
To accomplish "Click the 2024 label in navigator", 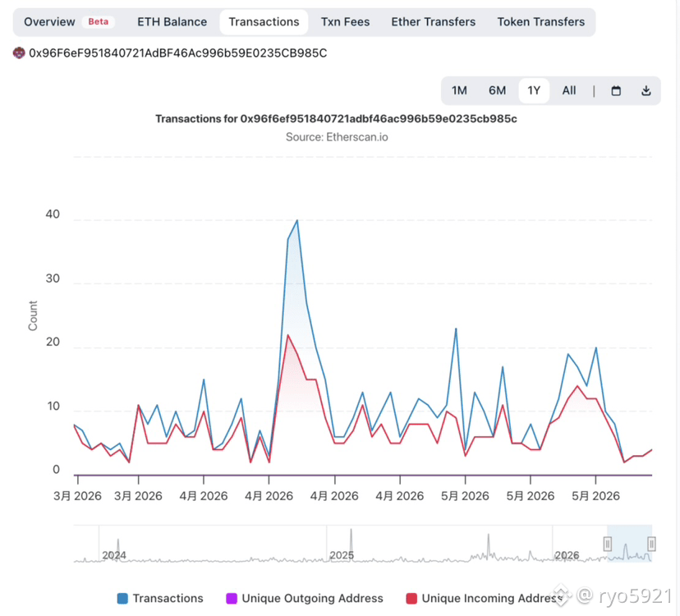I will (114, 555).
